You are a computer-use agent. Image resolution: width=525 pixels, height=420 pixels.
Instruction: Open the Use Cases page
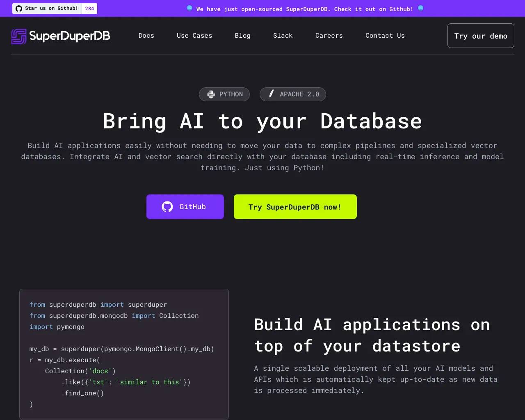pyautogui.click(x=194, y=36)
